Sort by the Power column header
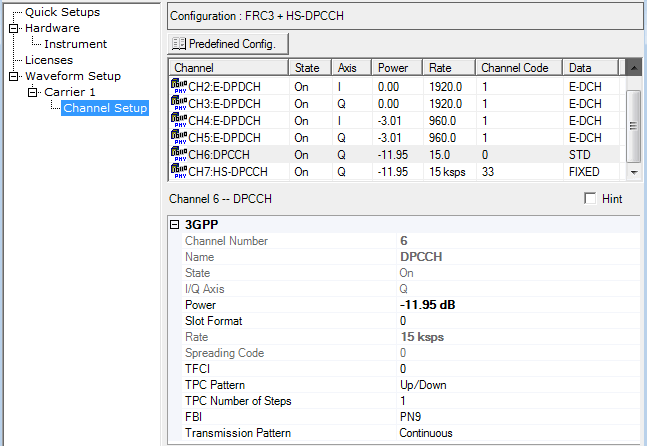 [x=397, y=67]
